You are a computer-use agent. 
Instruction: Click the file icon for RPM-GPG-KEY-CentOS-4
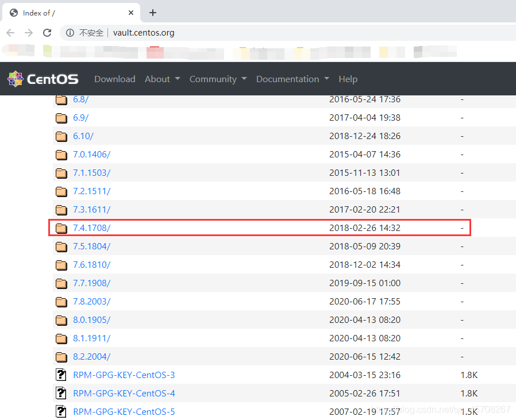(61, 393)
